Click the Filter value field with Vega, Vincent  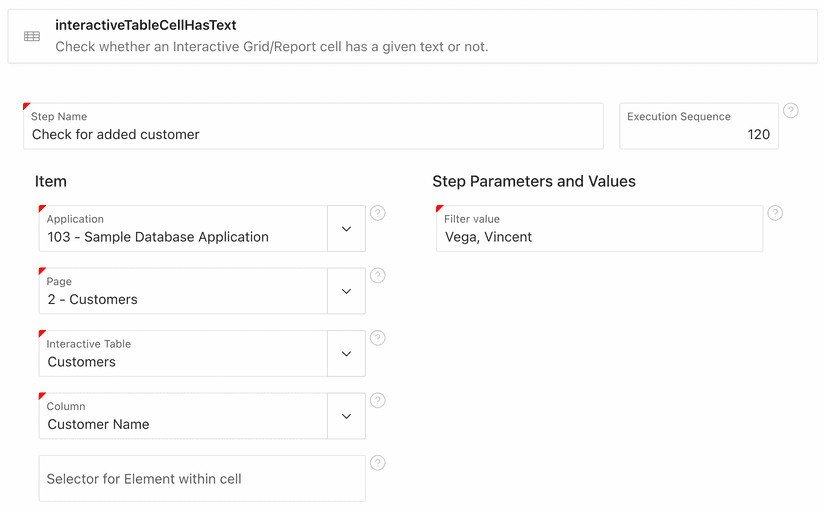point(599,237)
